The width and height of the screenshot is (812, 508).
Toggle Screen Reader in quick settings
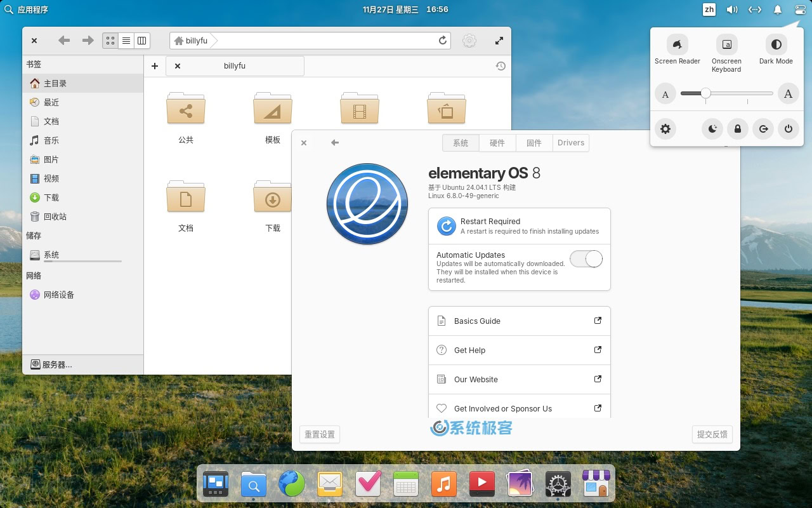click(x=678, y=44)
